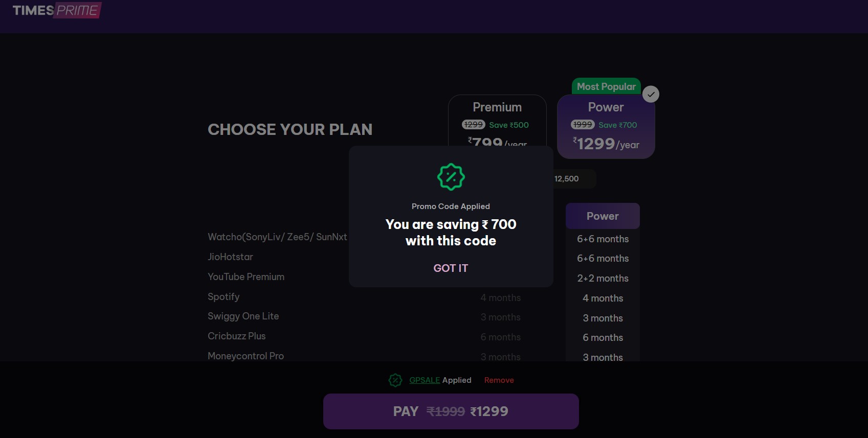
Task: Click the Save ₹700 label on Power
Action: [617, 125]
